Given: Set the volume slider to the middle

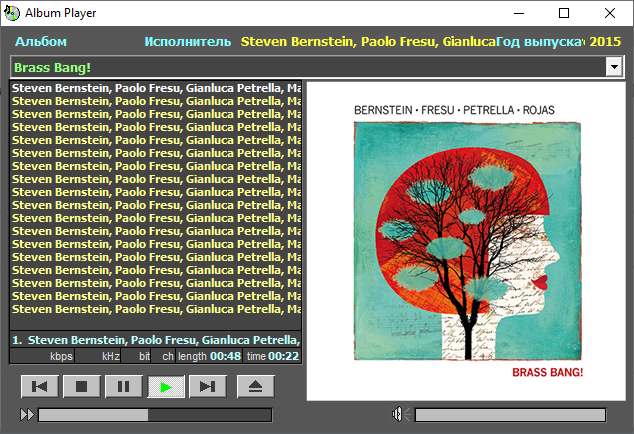Looking at the screenshot, I should click(x=510, y=415).
